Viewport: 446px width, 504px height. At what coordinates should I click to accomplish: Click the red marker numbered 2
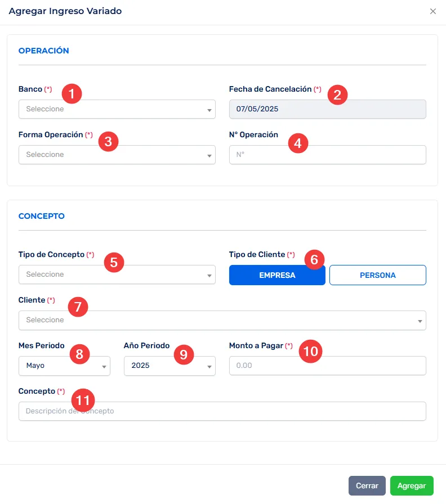[337, 94]
